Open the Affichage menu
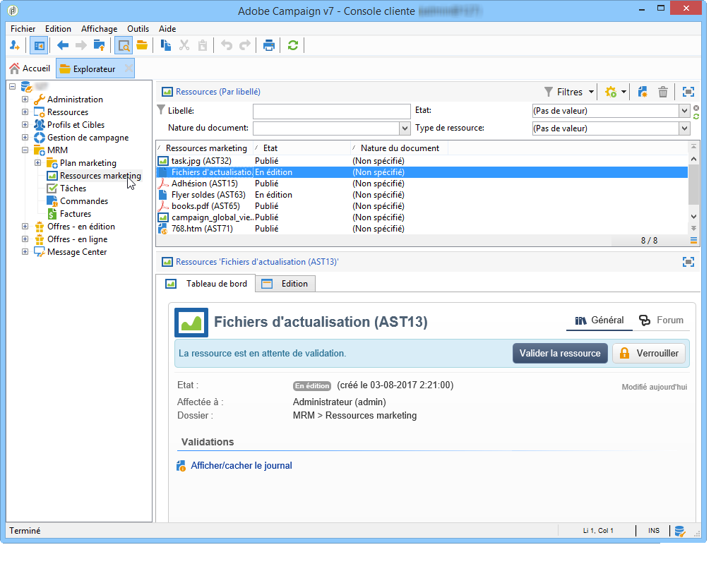 (x=99, y=29)
